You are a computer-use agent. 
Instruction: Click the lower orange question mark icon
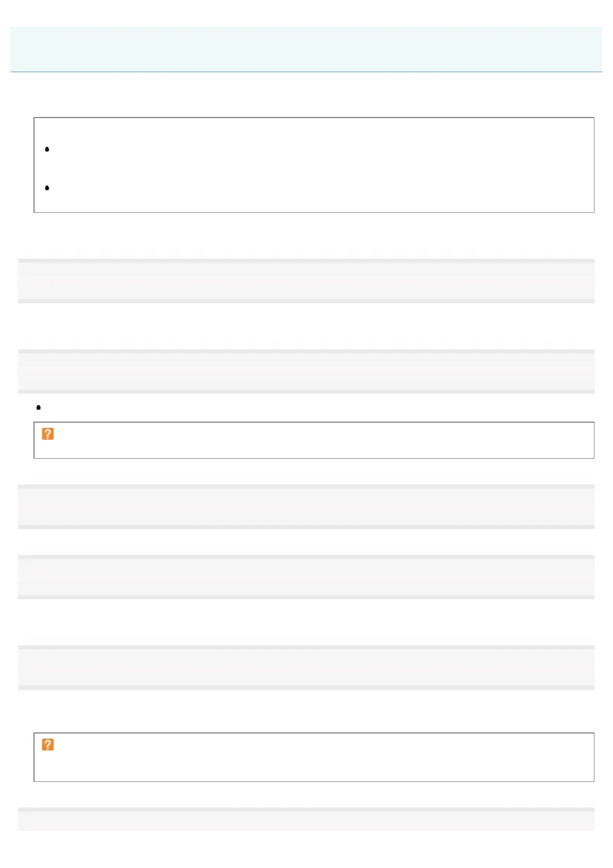47,745
